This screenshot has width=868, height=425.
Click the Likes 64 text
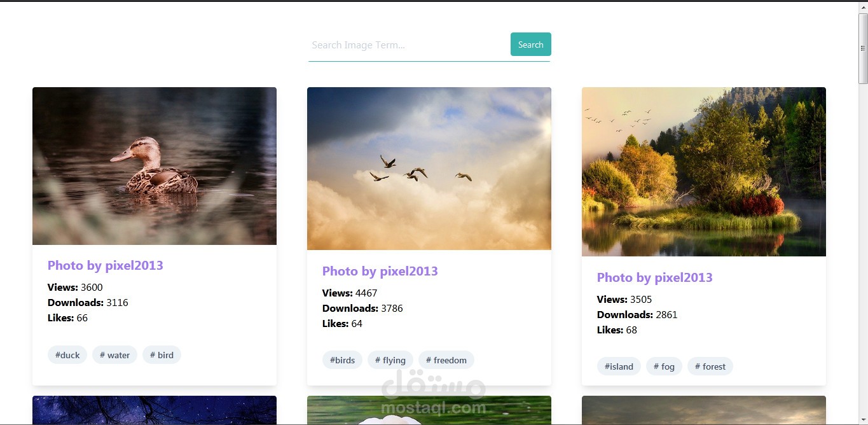click(x=342, y=324)
